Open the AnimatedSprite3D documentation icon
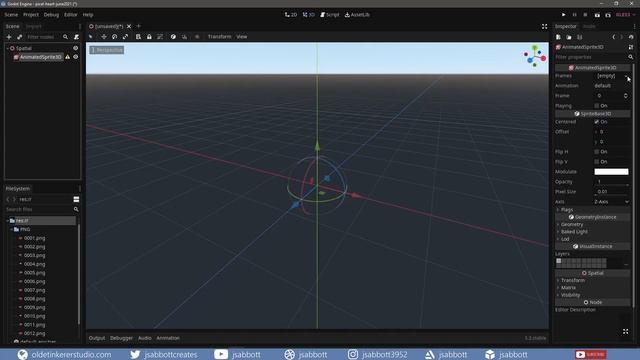640x360 pixels. 631,47
